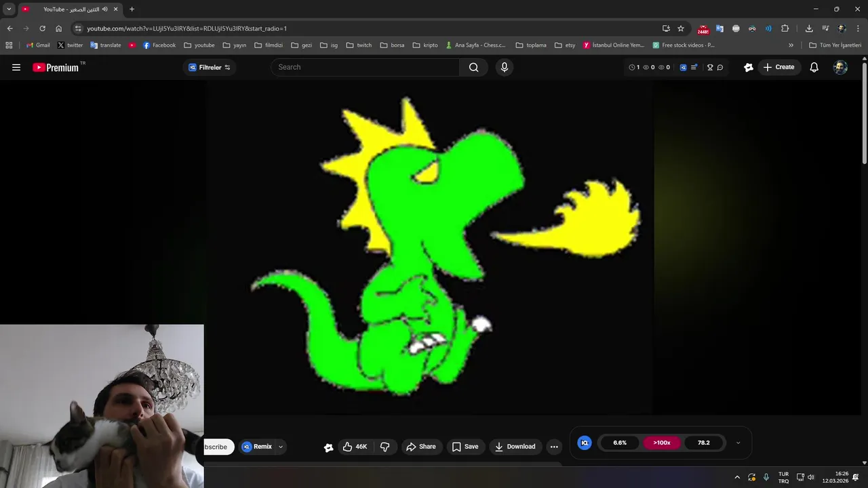868x488 pixels.
Task: Click the trophy icon in header
Action: click(710, 67)
